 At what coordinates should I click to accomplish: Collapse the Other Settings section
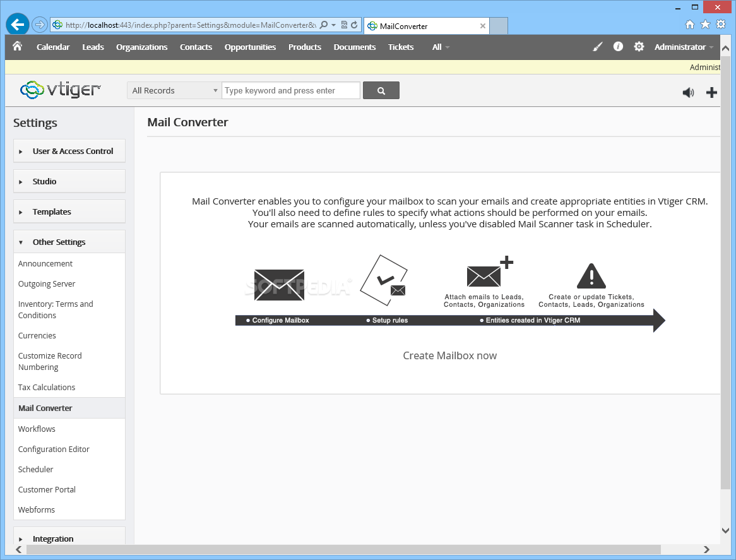[69, 242]
